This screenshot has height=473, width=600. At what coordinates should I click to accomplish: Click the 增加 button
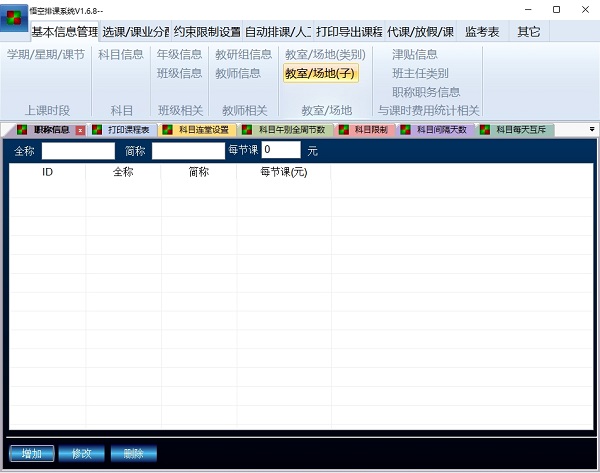click(x=32, y=454)
